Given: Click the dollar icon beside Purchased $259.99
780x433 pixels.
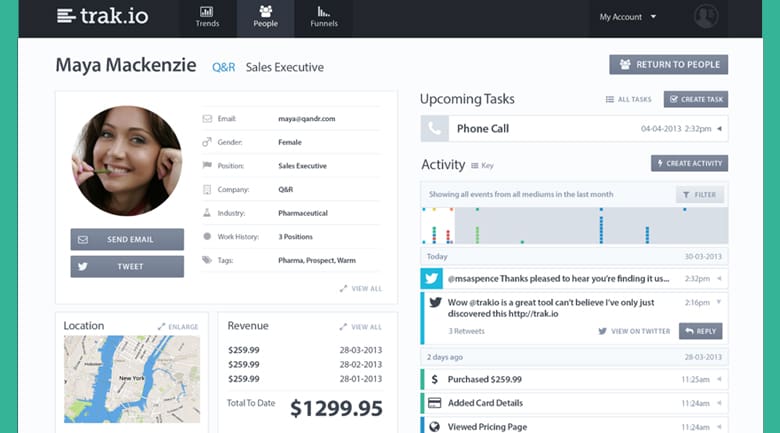Looking at the screenshot, I should [435, 380].
